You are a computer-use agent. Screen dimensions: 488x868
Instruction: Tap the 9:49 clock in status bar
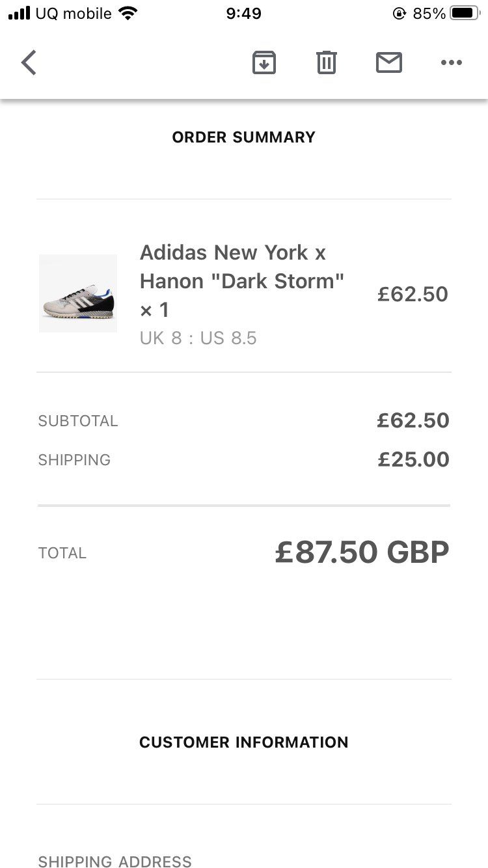coord(244,14)
